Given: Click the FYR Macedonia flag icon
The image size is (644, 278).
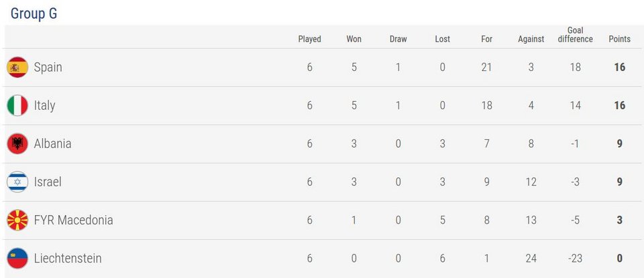Looking at the screenshot, I should (17, 220).
